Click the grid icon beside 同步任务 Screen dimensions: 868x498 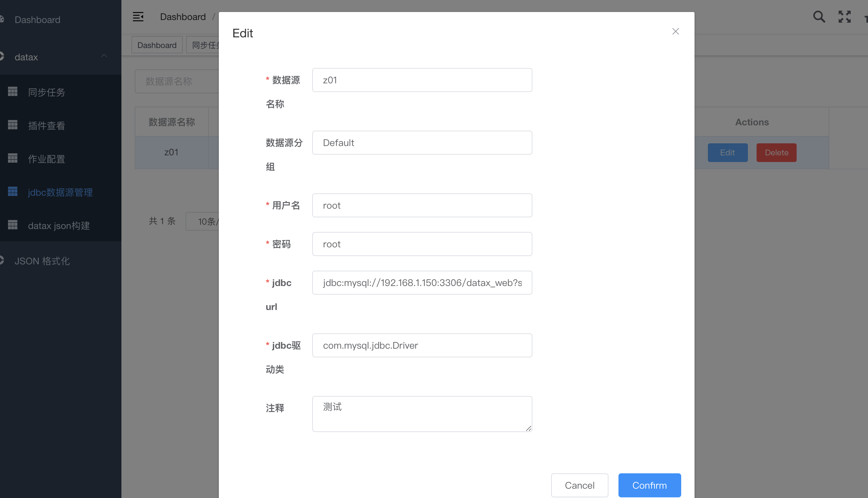(x=13, y=92)
